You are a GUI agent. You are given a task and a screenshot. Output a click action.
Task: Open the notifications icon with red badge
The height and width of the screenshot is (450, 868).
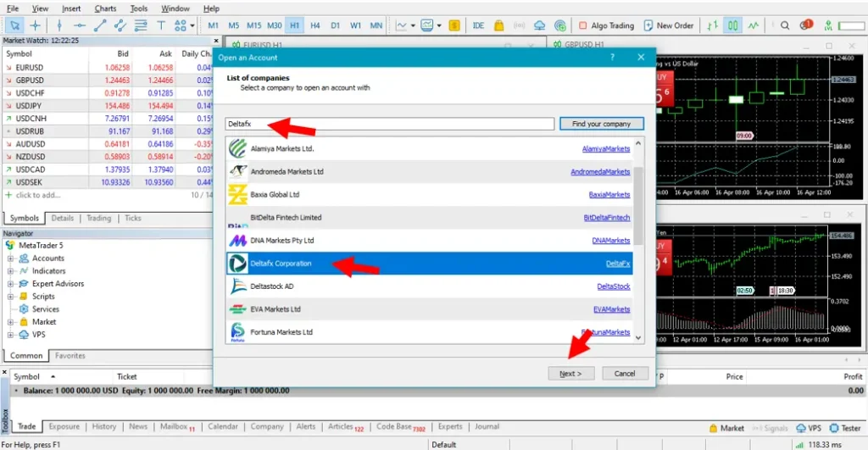(806, 25)
